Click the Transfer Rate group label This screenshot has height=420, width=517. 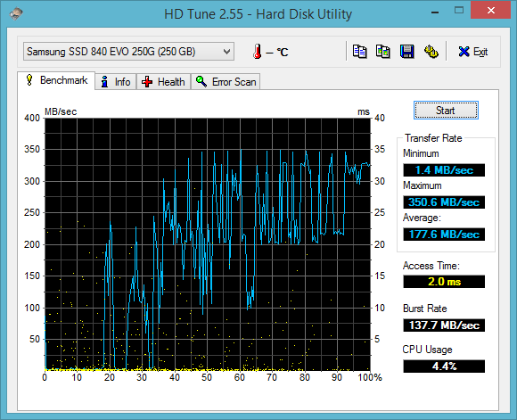[433, 138]
